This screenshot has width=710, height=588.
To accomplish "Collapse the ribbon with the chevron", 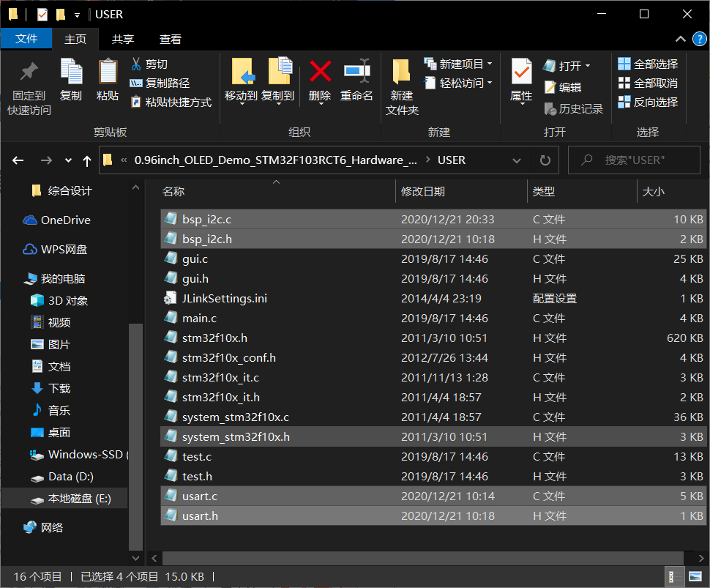I will pyautogui.click(x=680, y=40).
